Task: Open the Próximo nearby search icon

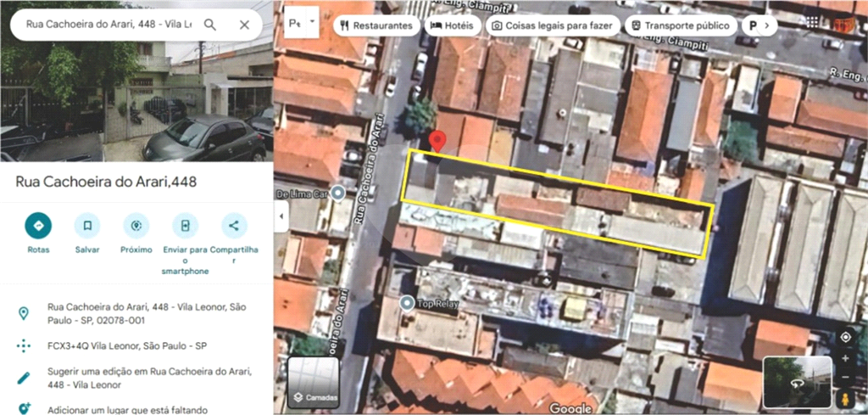Action: 136,226
